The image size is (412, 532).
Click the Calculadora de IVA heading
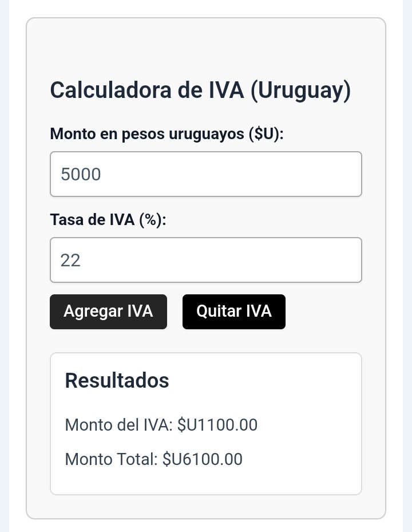(200, 90)
